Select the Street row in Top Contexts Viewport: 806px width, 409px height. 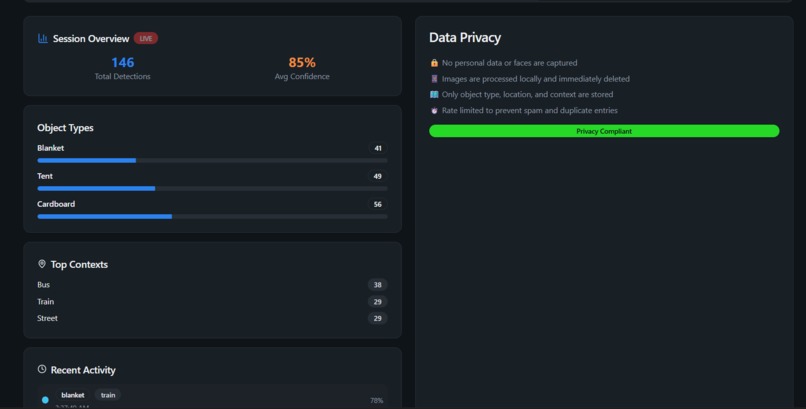click(212, 318)
